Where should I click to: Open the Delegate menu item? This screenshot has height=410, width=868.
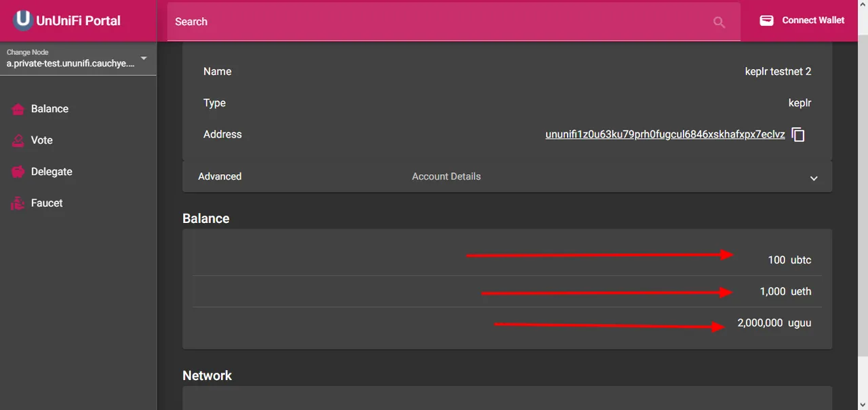click(x=78, y=172)
